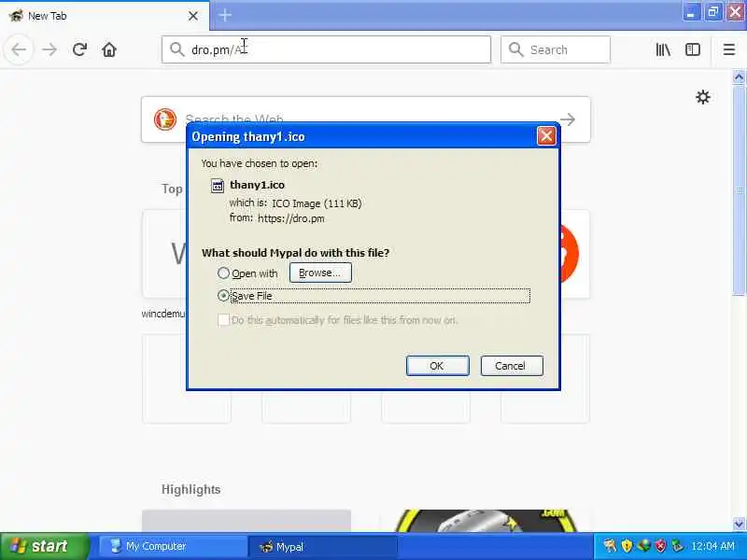This screenshot has height=560, width=747.
Task: Select the New Tab tab
Action: point(105,16)
